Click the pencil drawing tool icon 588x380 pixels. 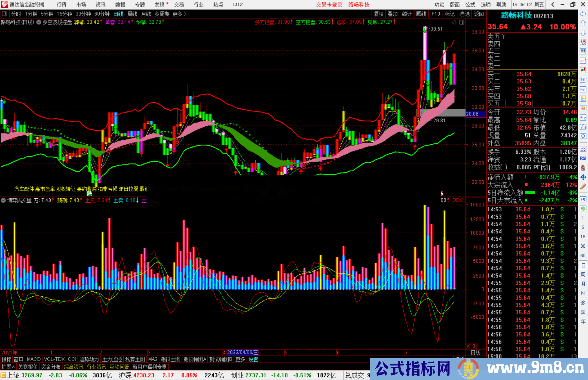pos(583,187)
